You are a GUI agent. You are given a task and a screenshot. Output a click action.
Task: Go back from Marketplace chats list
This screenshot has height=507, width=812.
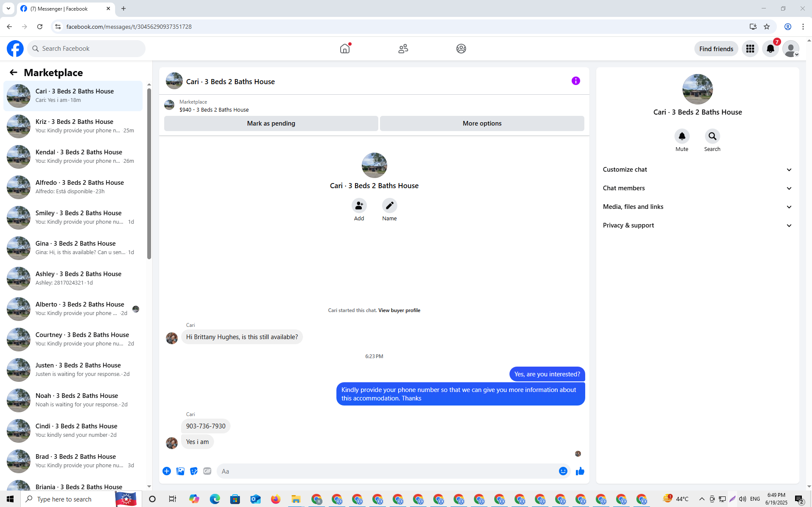point(14,72)
